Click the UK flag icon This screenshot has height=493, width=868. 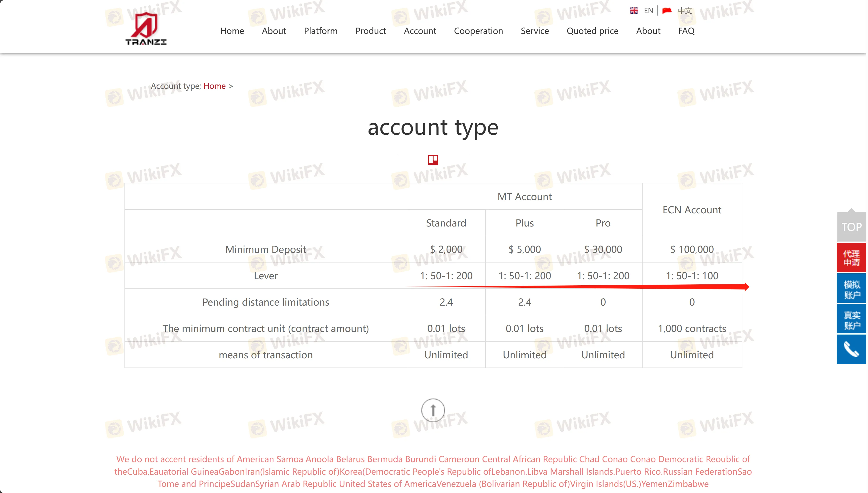click(x=634, y=11)
